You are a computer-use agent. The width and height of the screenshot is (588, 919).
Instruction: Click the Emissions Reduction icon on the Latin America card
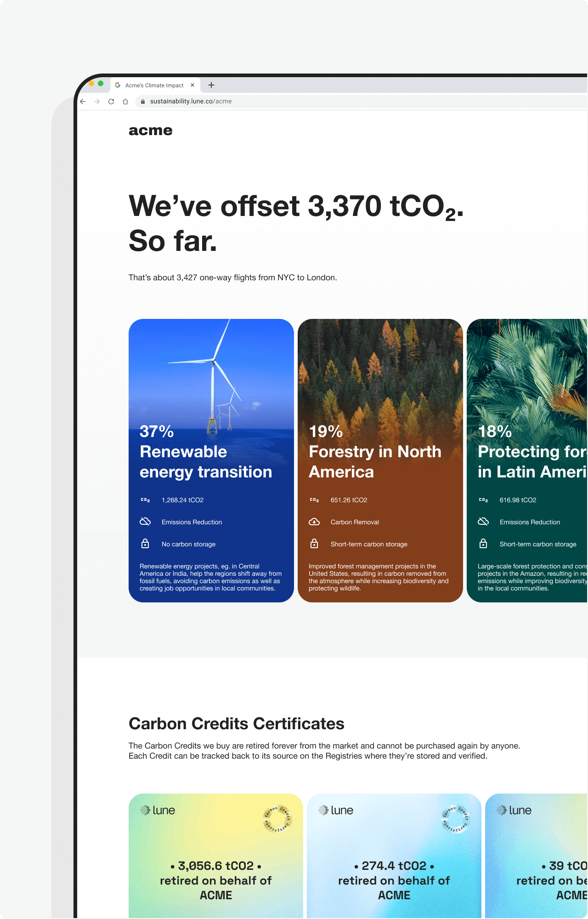coord(483,522)
